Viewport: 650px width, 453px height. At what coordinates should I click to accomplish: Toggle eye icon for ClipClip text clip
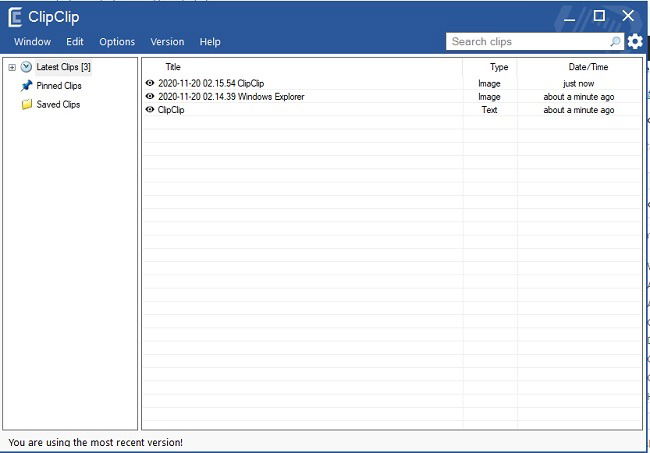pos(150,109)
